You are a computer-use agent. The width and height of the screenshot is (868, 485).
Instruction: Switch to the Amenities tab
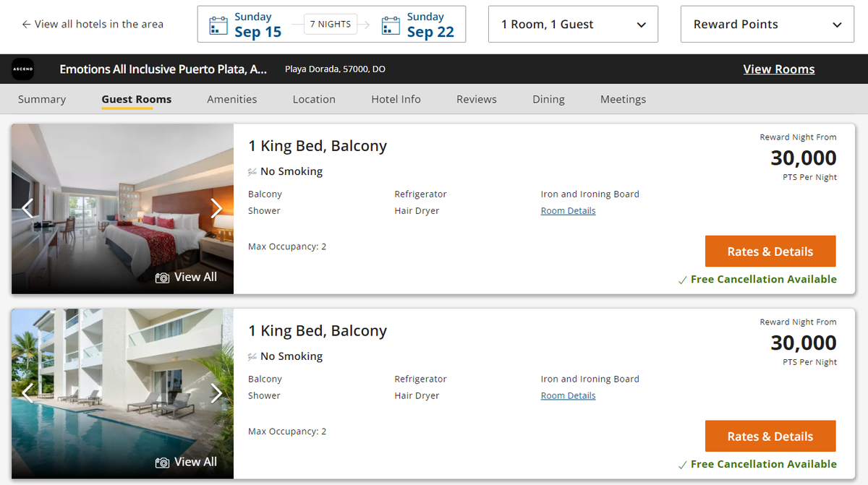pyautogui.click(x=231, y=99)
